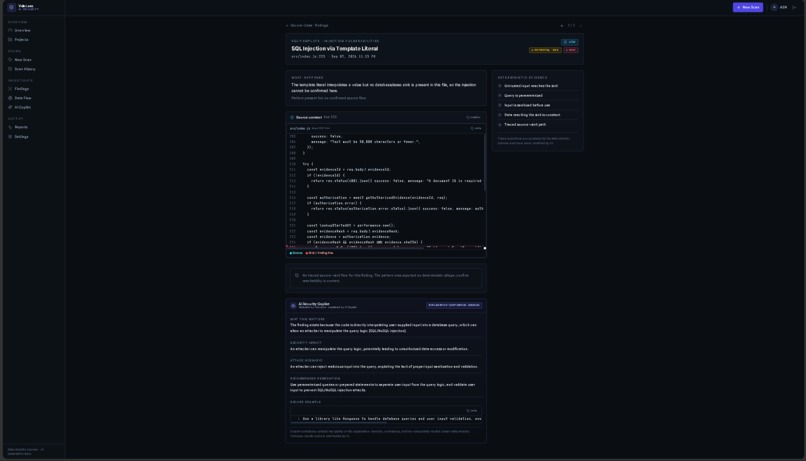Image resolution: width=806 pixels, height=461 pixels.
Task: Click the SQL Injection via Template Literal title
Action: click(x=335, y=48)
